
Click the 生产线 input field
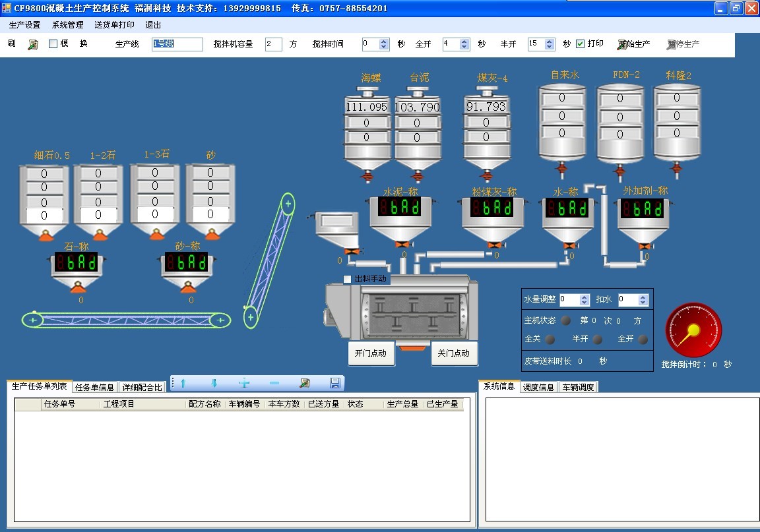click(177, 44)
